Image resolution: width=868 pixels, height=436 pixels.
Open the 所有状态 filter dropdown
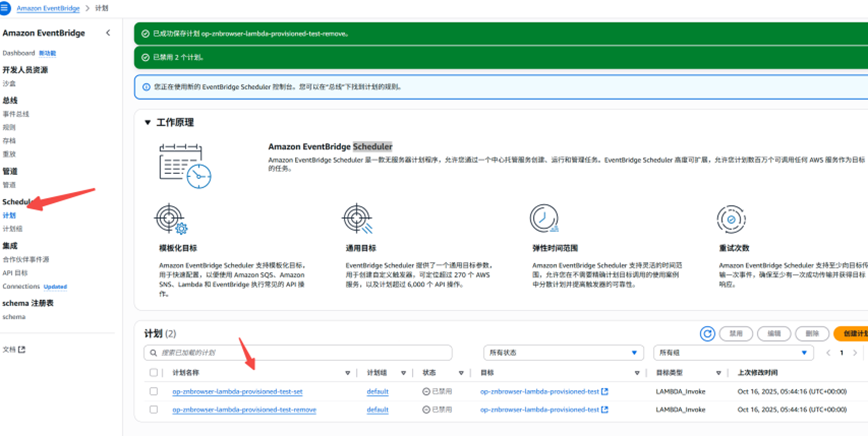(x=563, y=352)
